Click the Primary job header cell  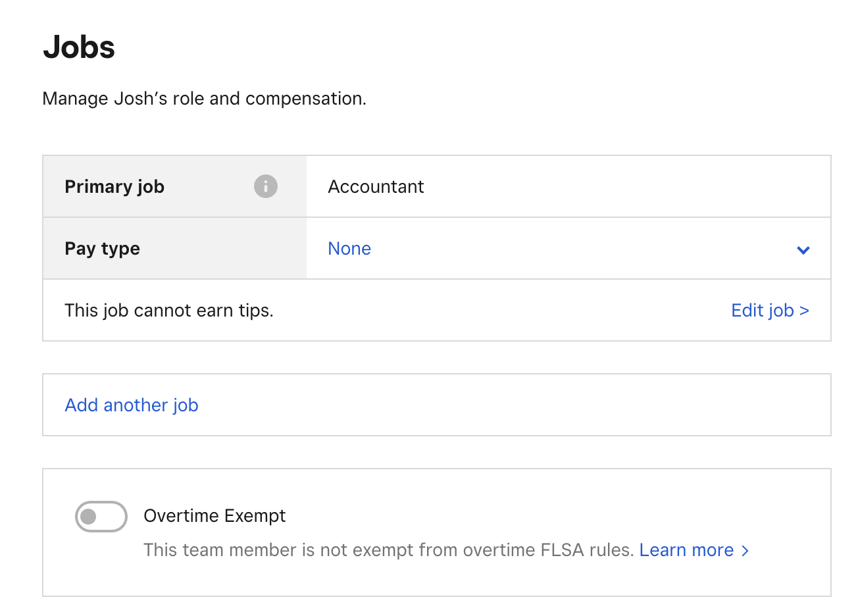pos(114,186)
